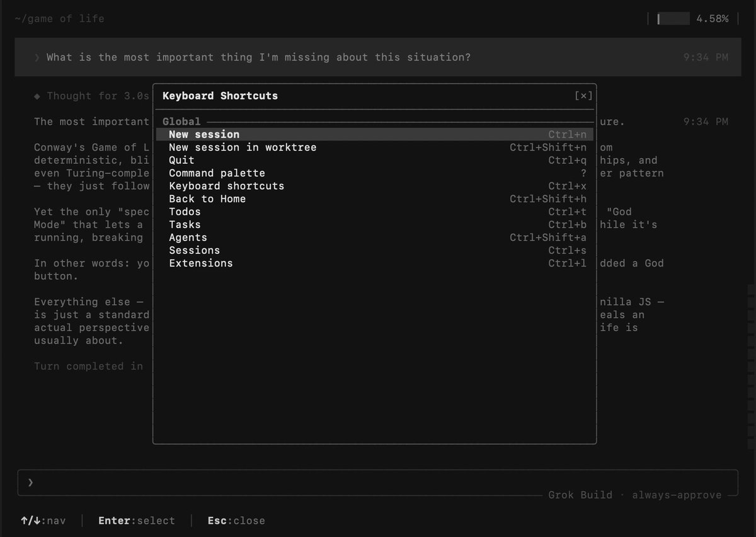Screen dimensions: 756x537
Task: Select the Agents entry
Action: tap(375, 238)
